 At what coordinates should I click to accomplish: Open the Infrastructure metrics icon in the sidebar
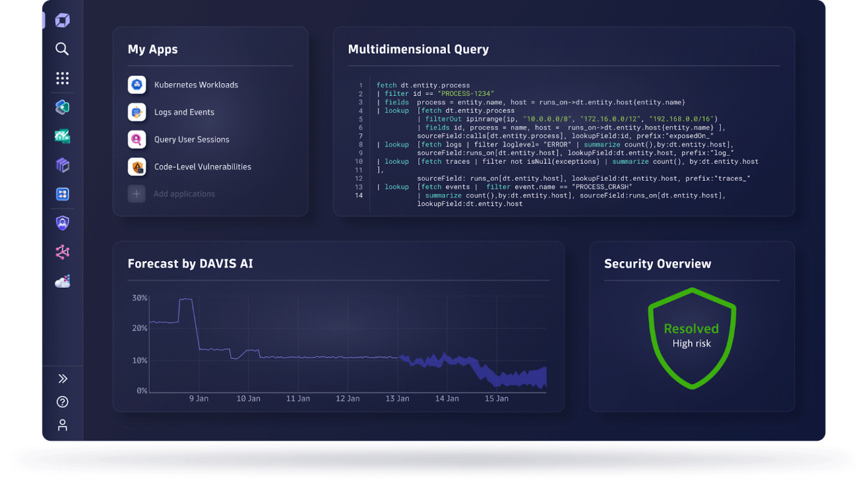[x=62, y=136]
